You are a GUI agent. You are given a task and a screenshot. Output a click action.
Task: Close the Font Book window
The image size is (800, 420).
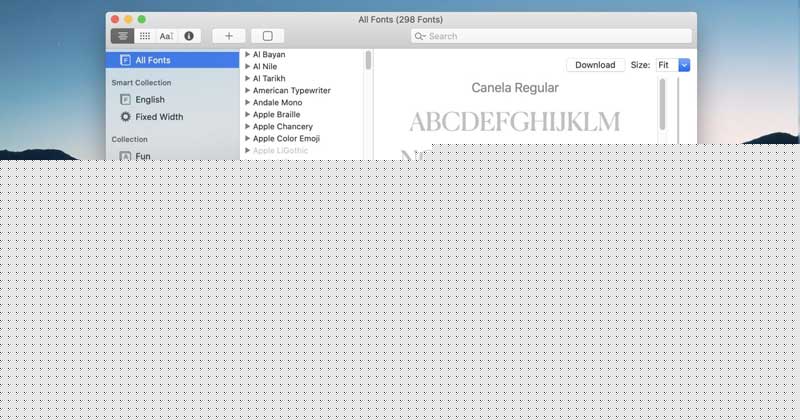(x=115, y=19)
